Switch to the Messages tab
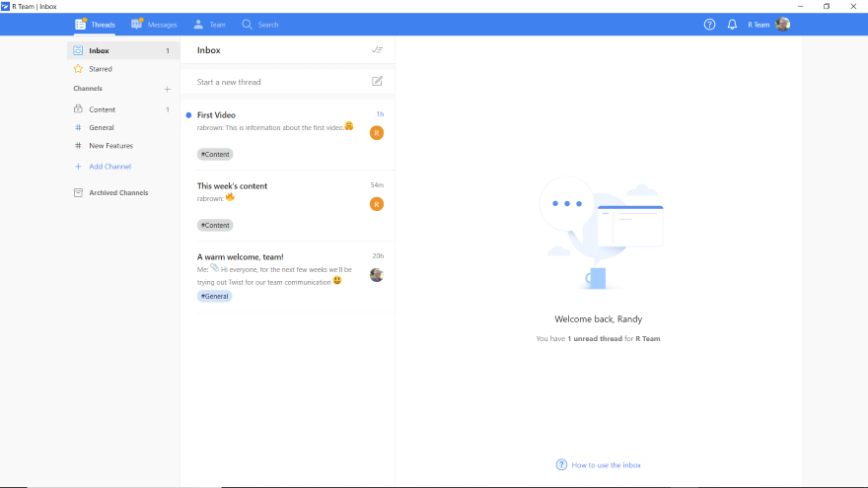Screen dimensions: 868x488 (x=154, y=25)
